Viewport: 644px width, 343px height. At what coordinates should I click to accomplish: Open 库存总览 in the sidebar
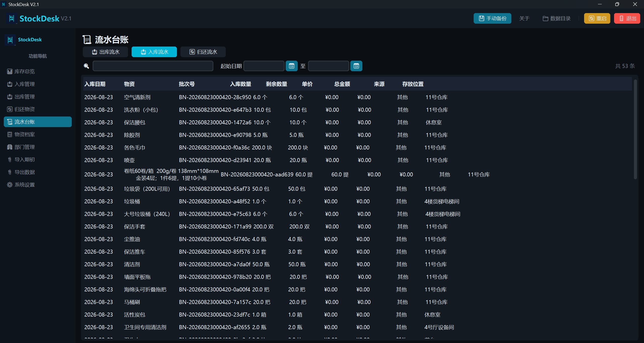[x=38, y=71]
